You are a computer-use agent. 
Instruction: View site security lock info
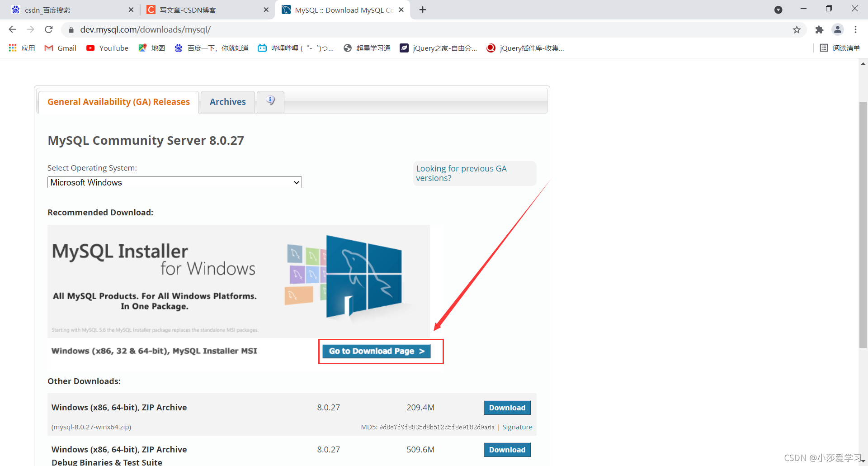point(71,30)
